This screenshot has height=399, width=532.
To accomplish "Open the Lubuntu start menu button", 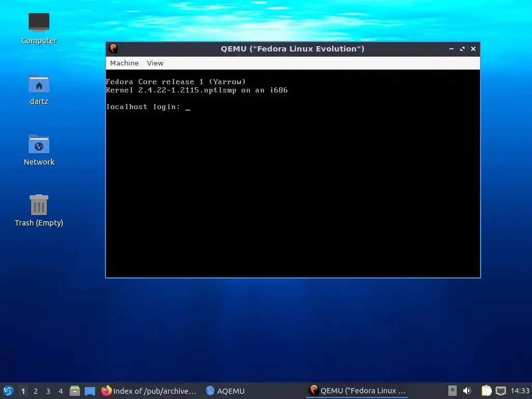I will tap(8, 391).
